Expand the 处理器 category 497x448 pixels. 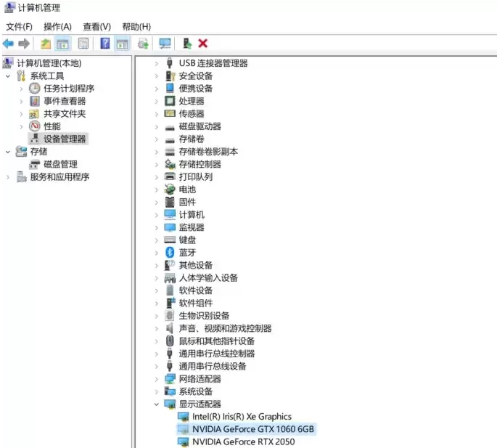(156, 101)
